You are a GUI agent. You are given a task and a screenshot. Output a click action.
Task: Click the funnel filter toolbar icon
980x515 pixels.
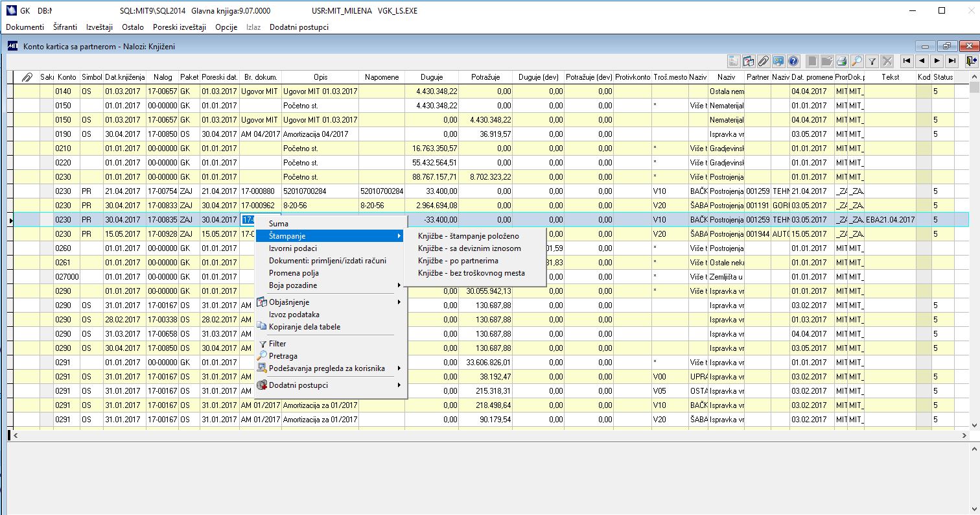point(872,61)
